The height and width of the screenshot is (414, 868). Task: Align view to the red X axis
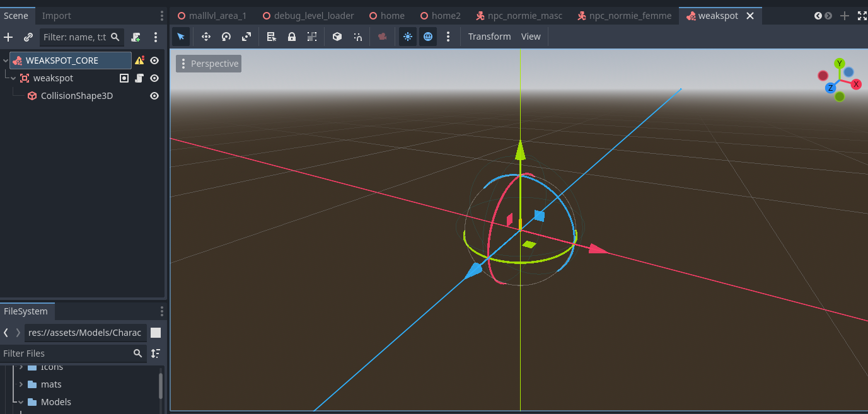(856, 84)
